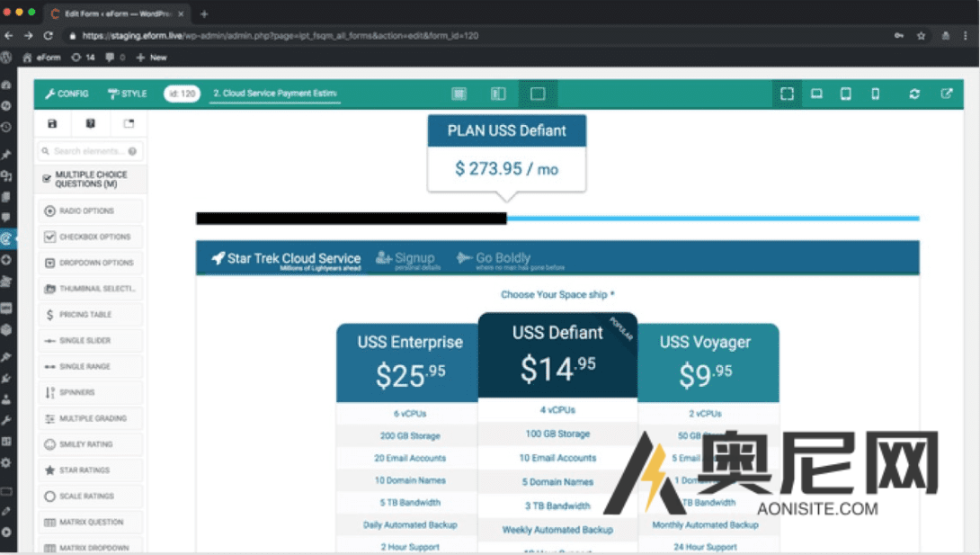Add the Spinners element

pyautogui.click(x=91, y=392)
